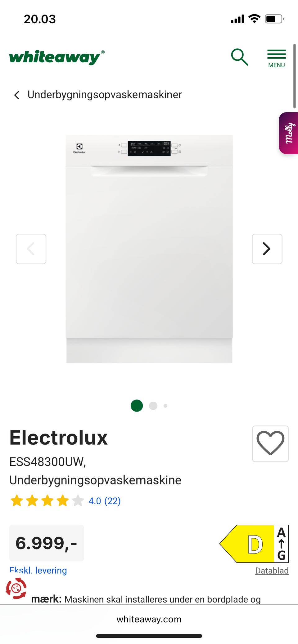Viewport: 298px width, 644px height.
Task: Select first green carousel dot
Action: pyautogui.click(x=137, y=406)
